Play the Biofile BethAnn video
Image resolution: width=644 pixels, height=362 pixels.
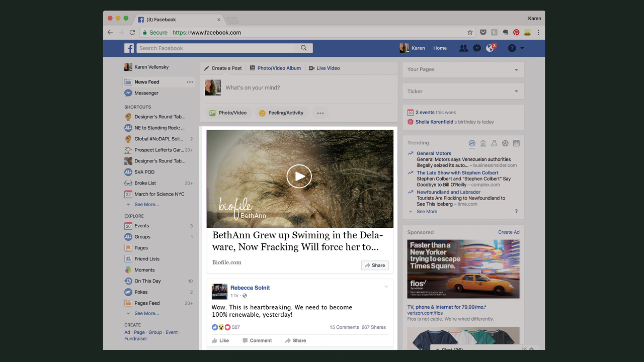(x=299, y=176)
